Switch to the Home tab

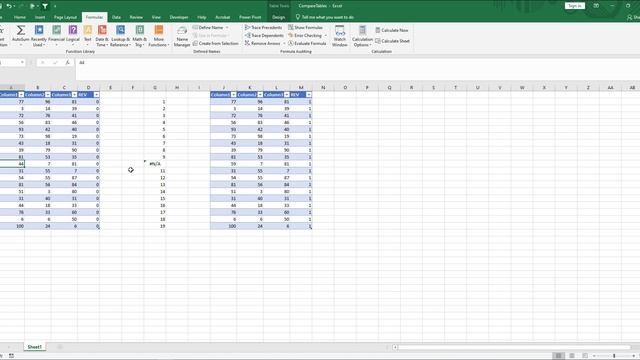click(x=20, y=17)
